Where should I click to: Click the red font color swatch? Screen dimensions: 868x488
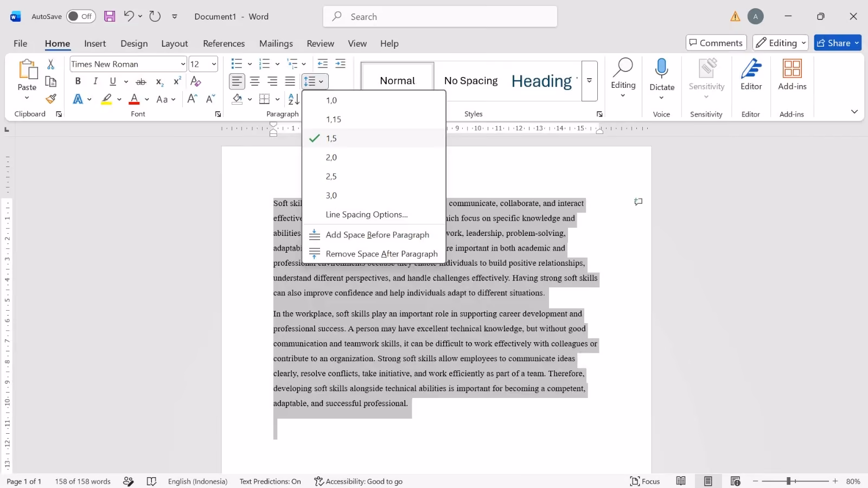click(x=135, y=99)
